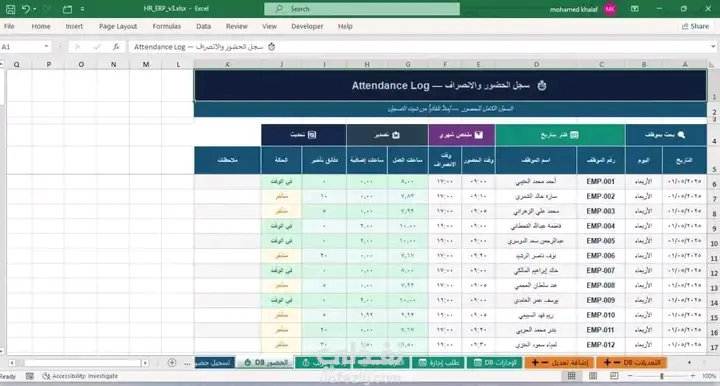This screenshot has height=386, width=720.
Task: Click the Name Box showing A1
Action: 21,47
